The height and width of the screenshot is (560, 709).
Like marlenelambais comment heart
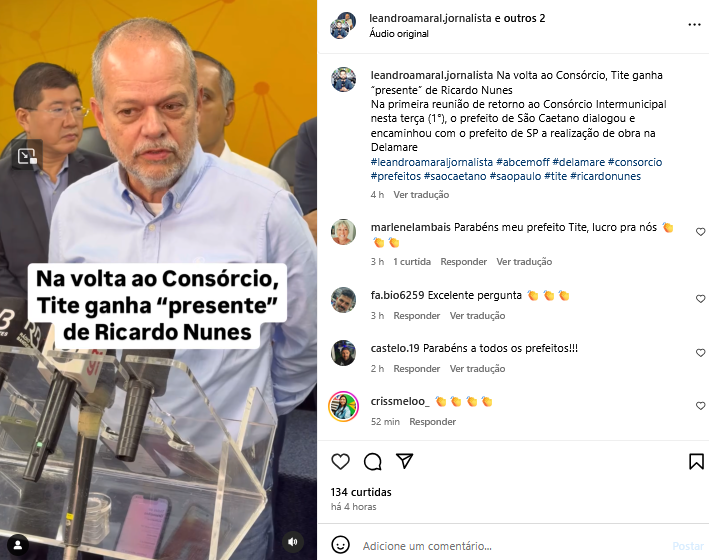(x=700, y=232)
